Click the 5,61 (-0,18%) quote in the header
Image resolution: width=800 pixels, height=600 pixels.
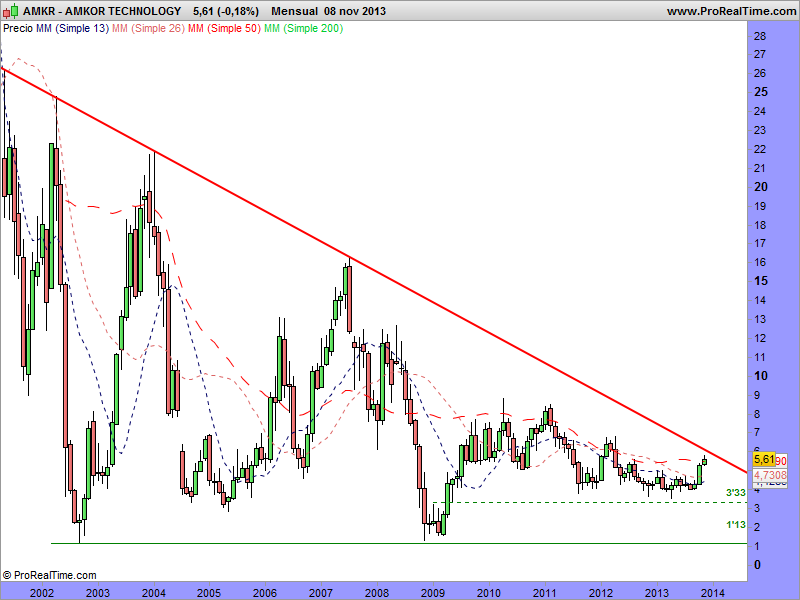click(226, 11)
